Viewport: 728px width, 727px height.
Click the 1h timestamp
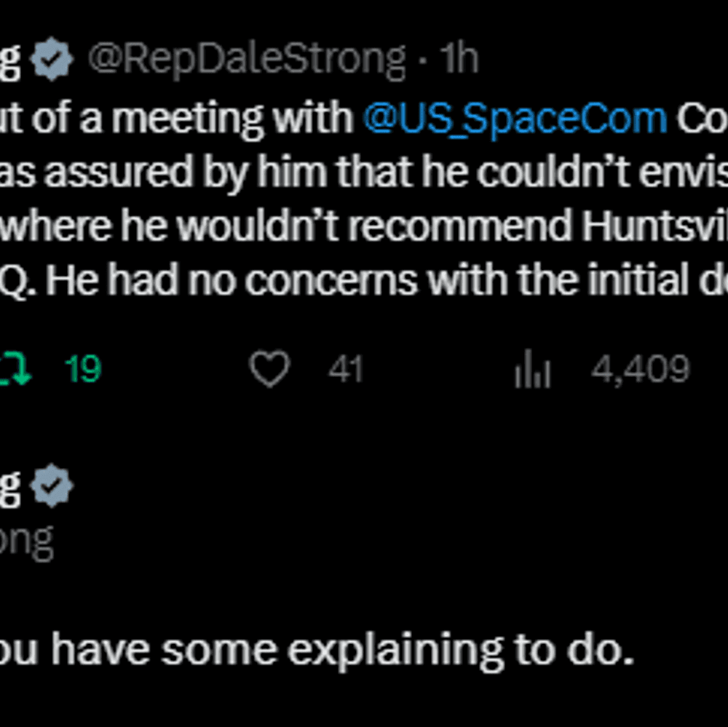[459, 58]
